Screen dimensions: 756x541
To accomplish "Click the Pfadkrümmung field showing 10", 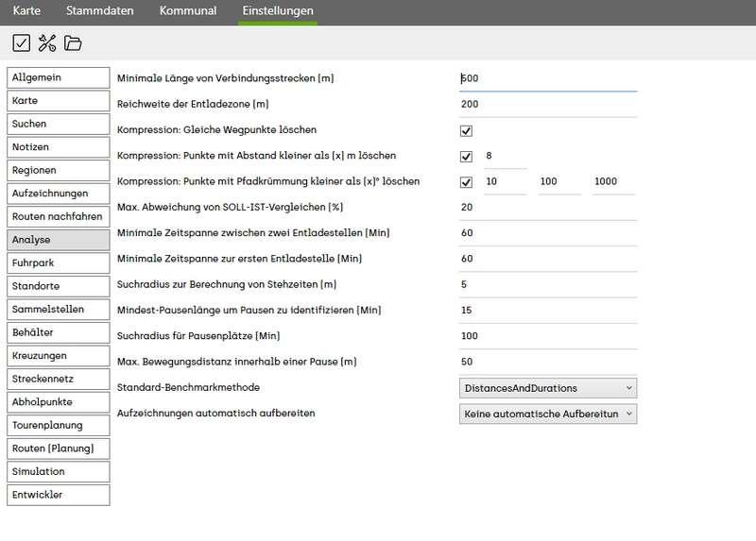I will pyautogui.click(x=506, y=181).
